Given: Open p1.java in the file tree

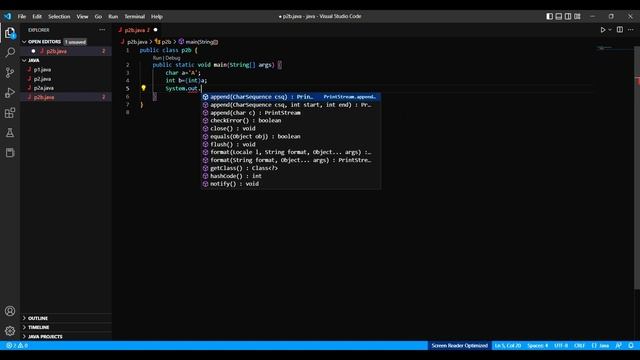Looking at the screenshot, I should tap(42, 70).
